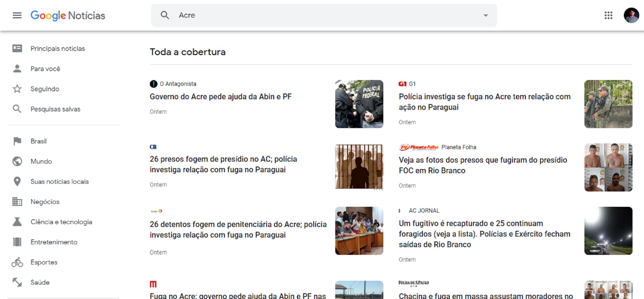The width and height of the screenshot is (644, 299).
Task: Click the Folha de S.Paulo logo
Action: tap(413, 283)
